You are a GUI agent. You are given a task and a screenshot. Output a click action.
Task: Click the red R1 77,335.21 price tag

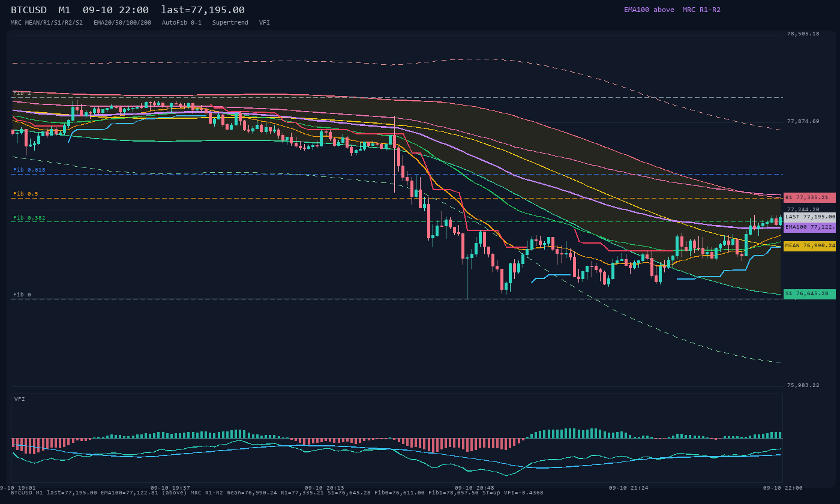(x=809, y=197)
